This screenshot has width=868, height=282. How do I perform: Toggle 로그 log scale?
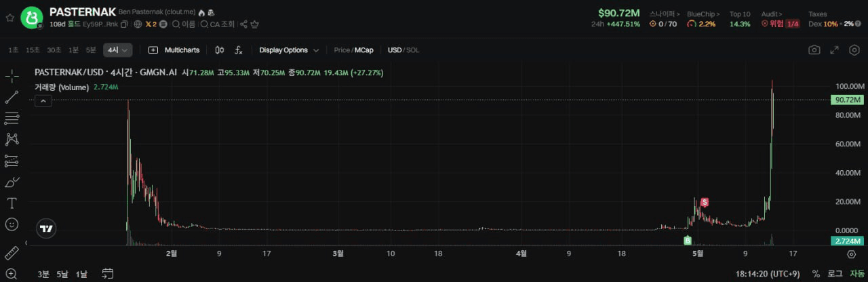(835, 274)
